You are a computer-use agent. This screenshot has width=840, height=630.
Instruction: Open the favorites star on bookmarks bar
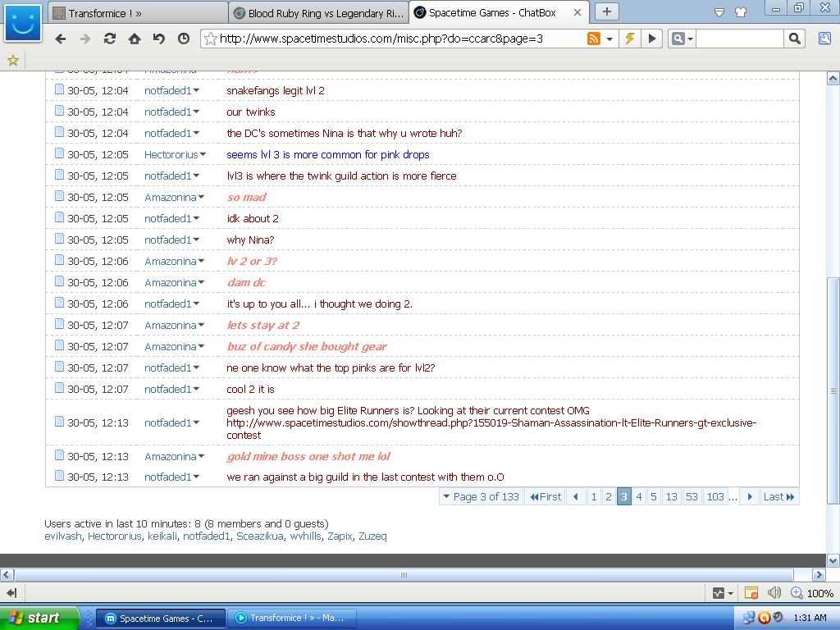coord(13,61)
